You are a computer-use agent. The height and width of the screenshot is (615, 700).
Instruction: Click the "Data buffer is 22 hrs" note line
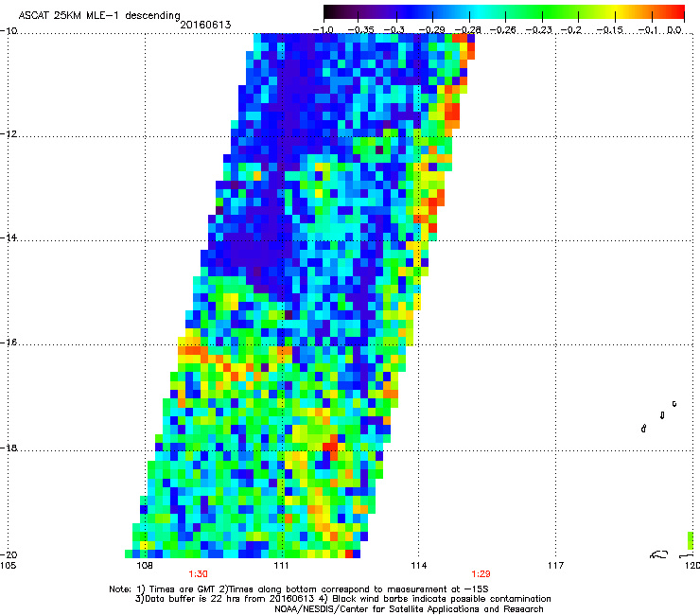342,599
